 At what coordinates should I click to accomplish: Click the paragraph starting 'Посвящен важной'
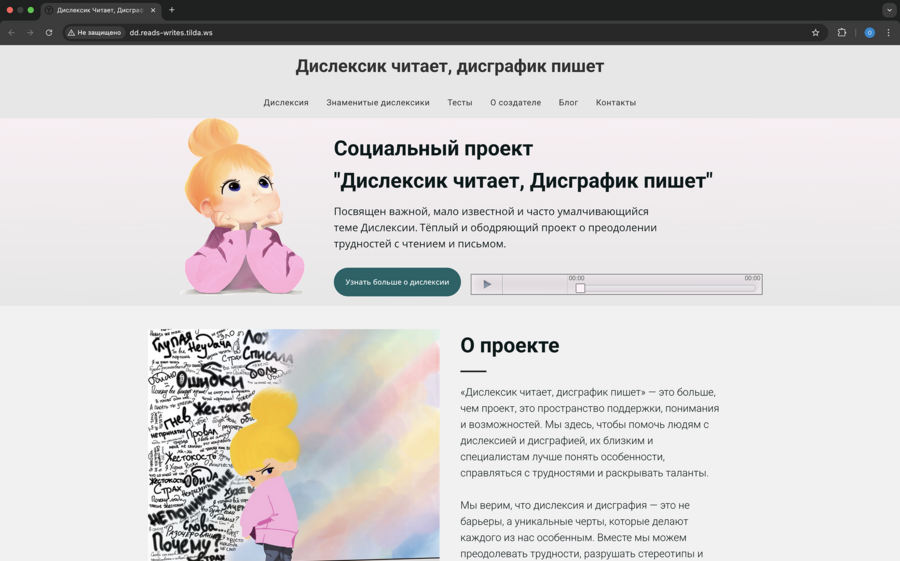[x=495, y=227]
